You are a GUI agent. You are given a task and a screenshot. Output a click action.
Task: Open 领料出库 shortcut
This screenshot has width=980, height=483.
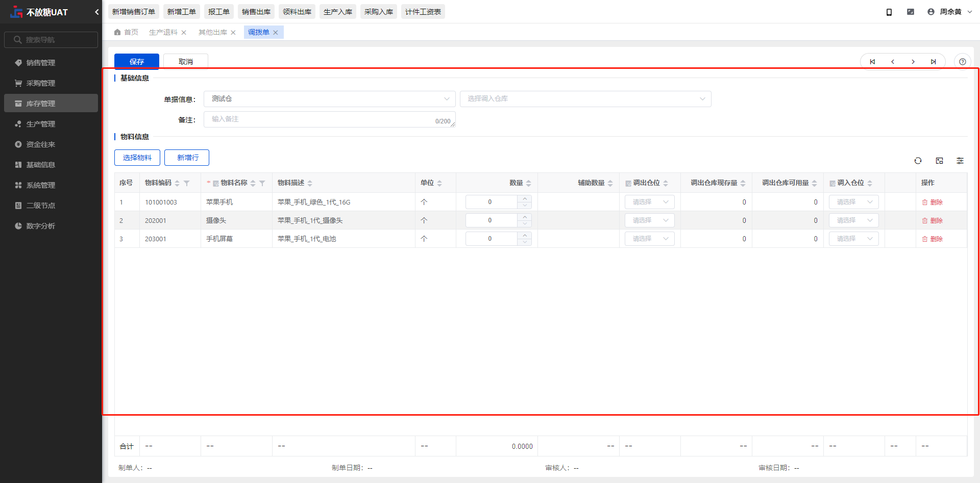(x=297, y=12)
